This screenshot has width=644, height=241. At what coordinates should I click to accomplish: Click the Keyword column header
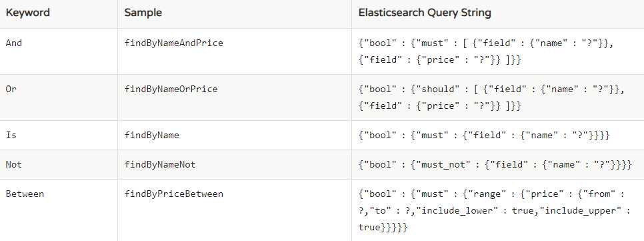[x=27, y=12]
